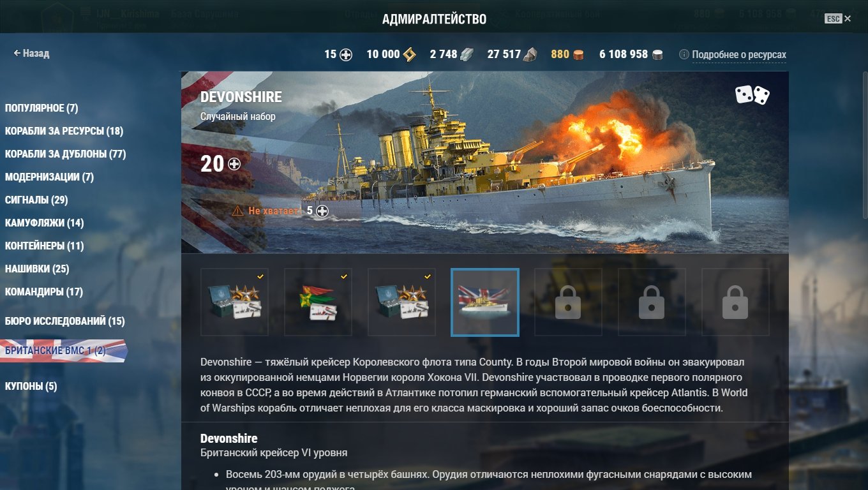868x490 pixels.
Task: Select the last locked bundle slot
Action: [735, 302]
